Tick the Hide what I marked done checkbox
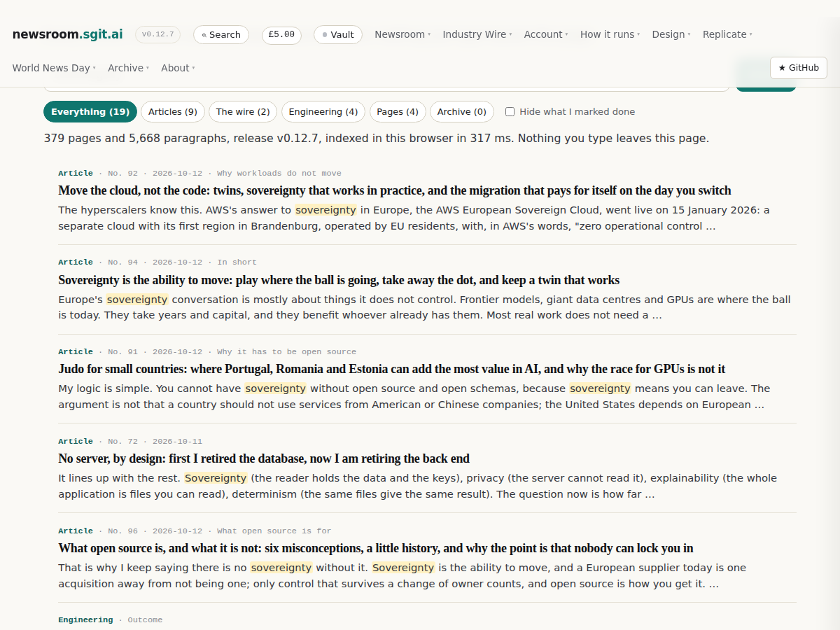 [x=510, y=112]
